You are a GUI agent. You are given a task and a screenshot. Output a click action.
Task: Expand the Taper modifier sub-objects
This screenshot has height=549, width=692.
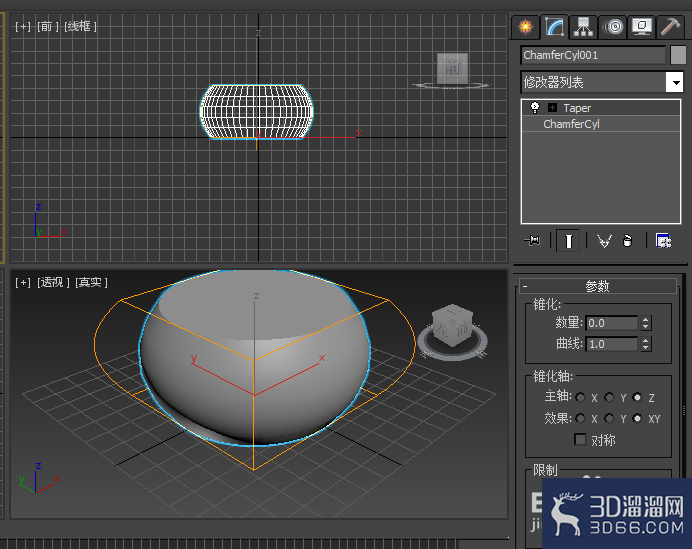tap(552, 107)
